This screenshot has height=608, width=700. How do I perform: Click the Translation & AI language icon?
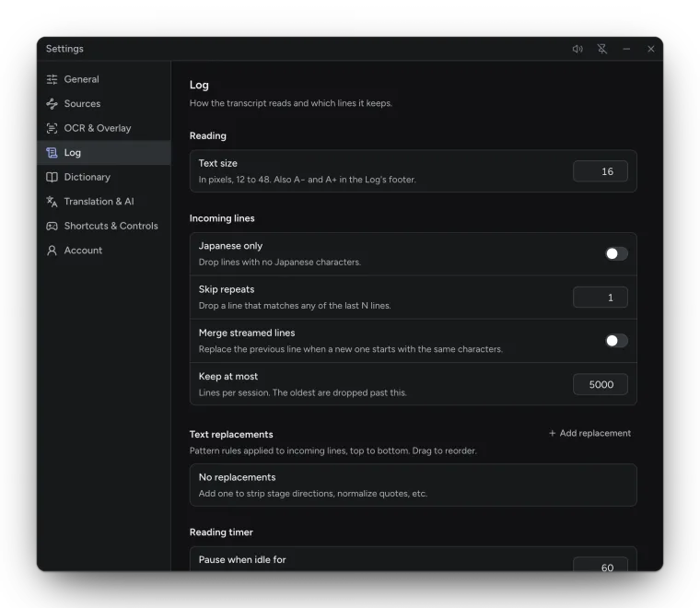coord(52,202)
